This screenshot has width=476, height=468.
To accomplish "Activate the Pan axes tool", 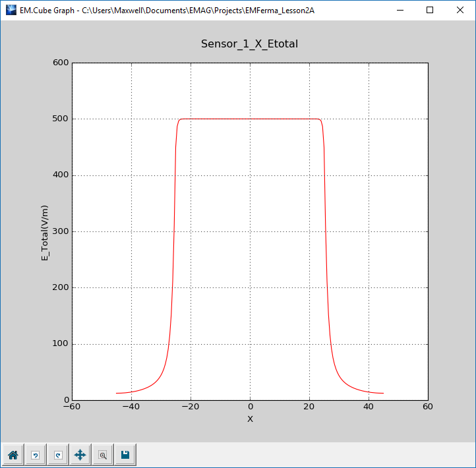I will 80,455.
